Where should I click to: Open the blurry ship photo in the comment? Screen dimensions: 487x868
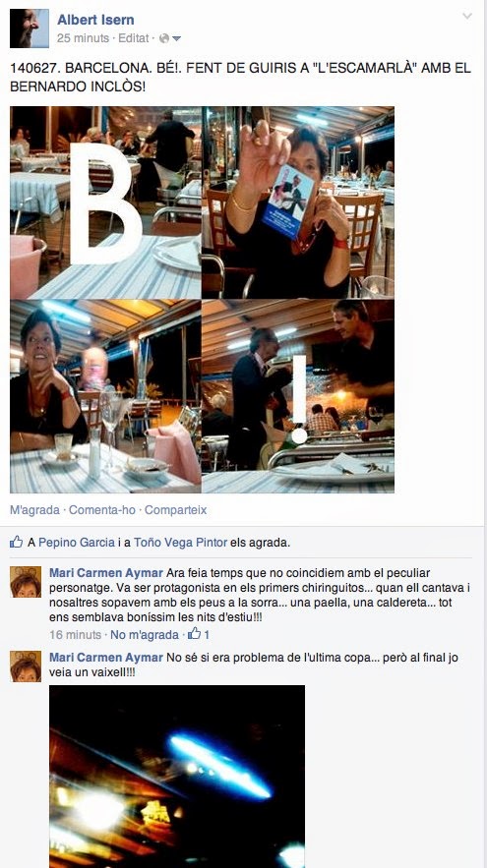(177, 777)
